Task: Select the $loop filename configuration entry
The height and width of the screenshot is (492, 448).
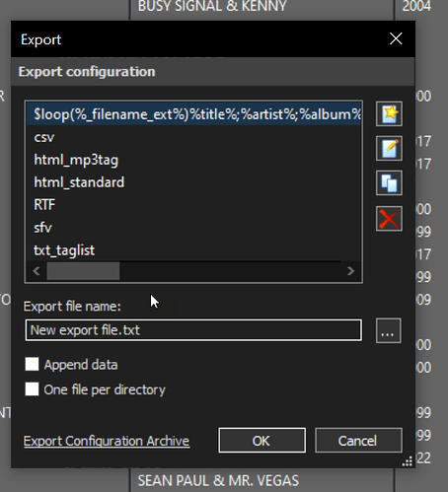Action: 193,114
